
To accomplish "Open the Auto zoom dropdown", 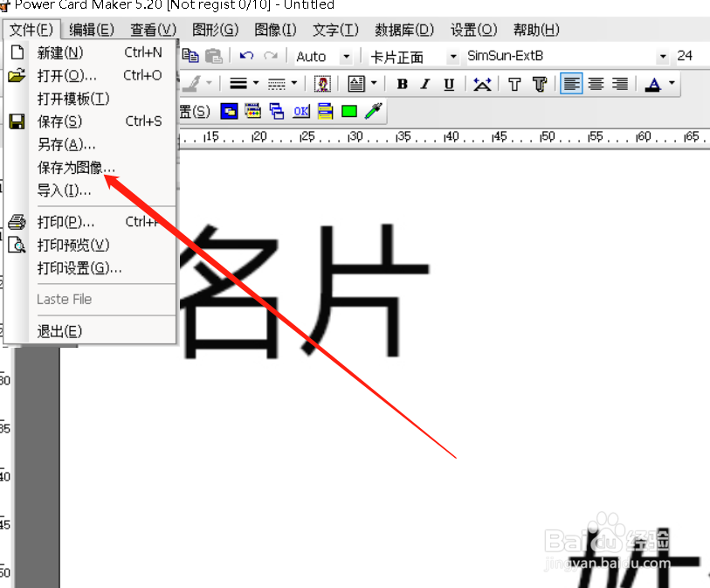I will click(x=346, y=55).
